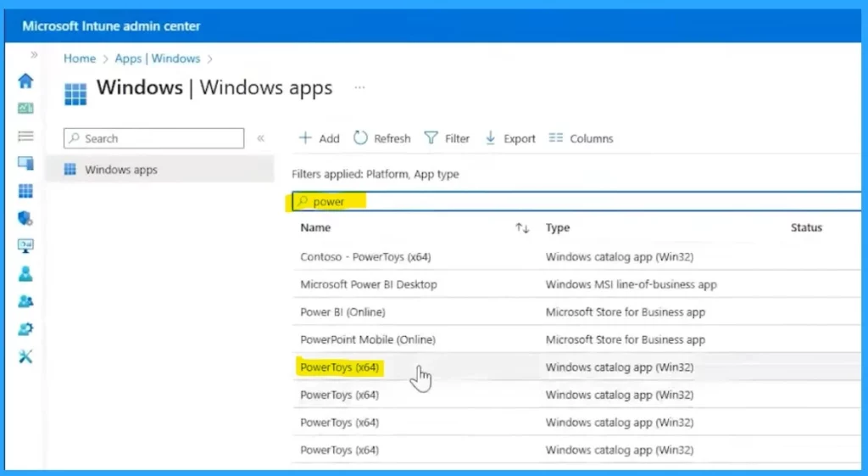868x476 pixels.
Task: Open the Groups icon in the sidebar
Action: click(x=25, y=301)
